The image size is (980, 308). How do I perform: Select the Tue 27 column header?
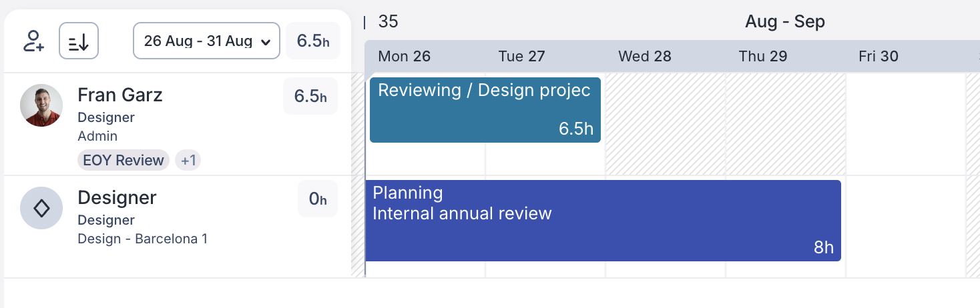click(522, 57)
